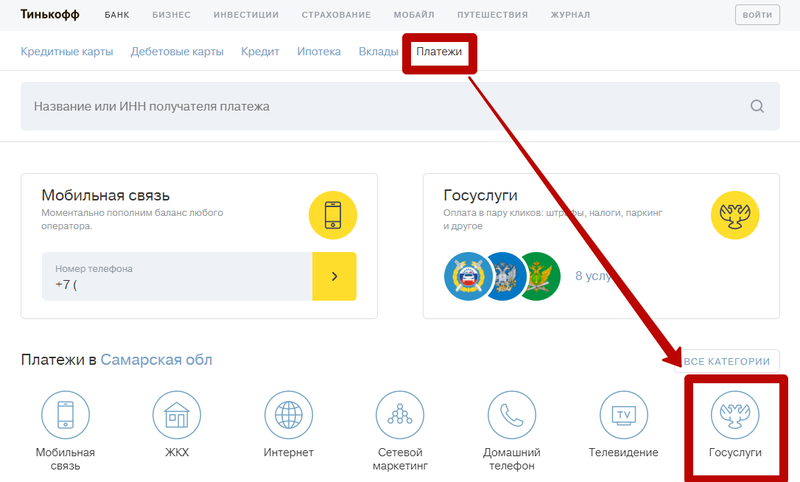Image resolution: width=800 pixels, height=482 pixels.
Task: Go to Кредит section
Action: coord(260,52)
